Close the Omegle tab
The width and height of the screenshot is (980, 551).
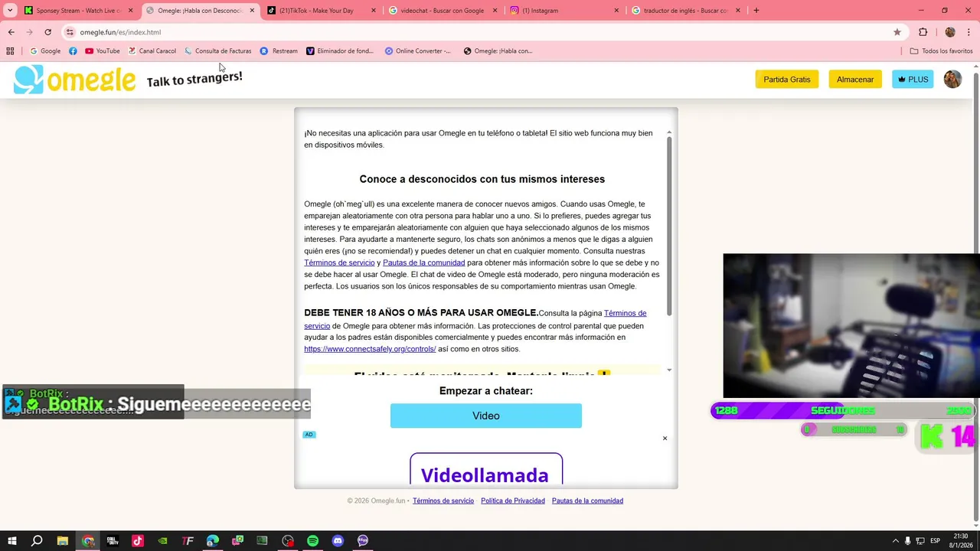(x=252, y=11)
